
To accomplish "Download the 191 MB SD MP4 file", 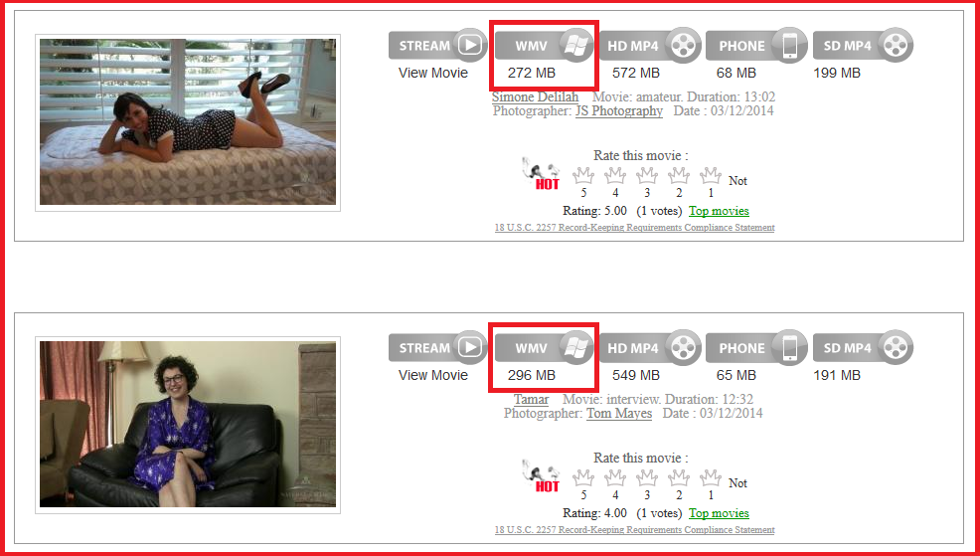I will 863,348.
